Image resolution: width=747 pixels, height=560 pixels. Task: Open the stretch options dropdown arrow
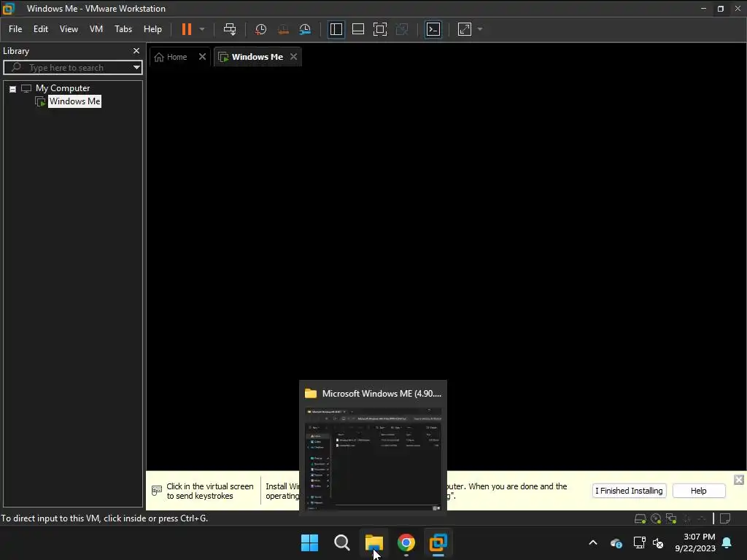(x=480, y=29)
